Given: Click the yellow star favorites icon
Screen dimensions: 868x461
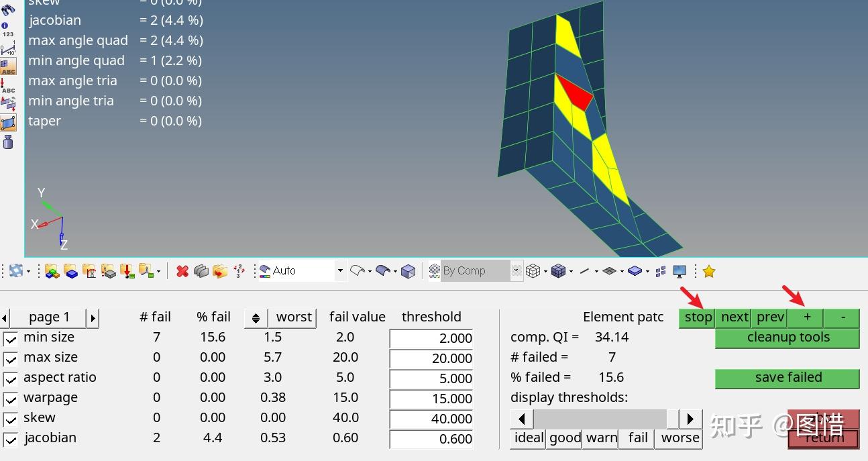Looking at the screenshot, I should pos(709,271).
